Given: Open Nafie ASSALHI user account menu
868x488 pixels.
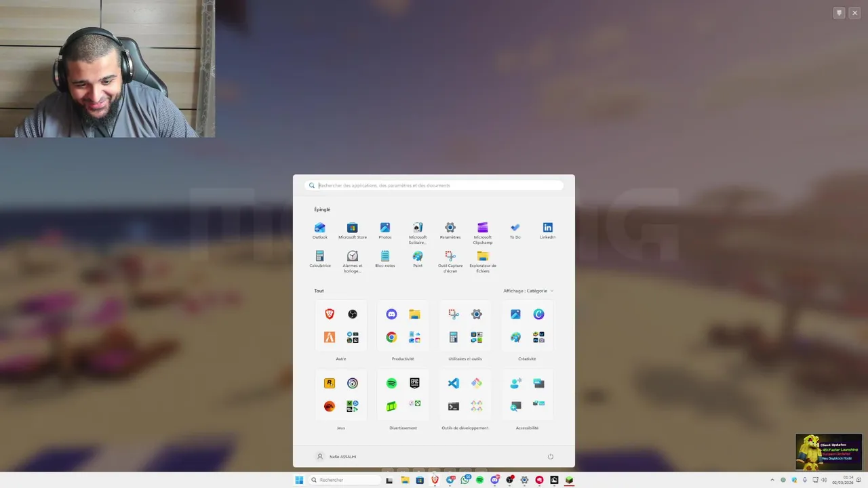Looking at the screenshot, I should click(x=336, y=457).
